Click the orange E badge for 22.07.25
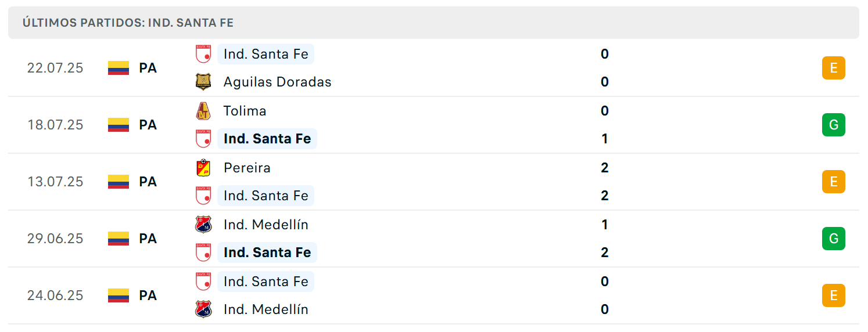 (834, 68)
